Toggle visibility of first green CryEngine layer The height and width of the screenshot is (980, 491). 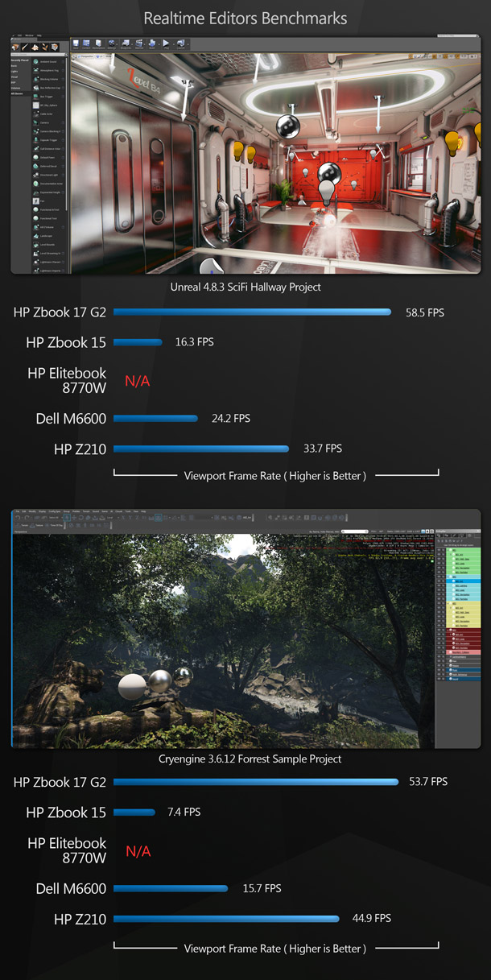[x=439, y=550]
